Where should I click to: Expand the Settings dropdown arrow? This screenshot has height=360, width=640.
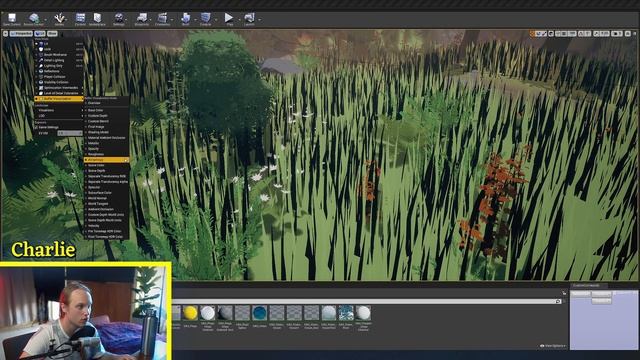pyautogui.click(x=127, y=19)
